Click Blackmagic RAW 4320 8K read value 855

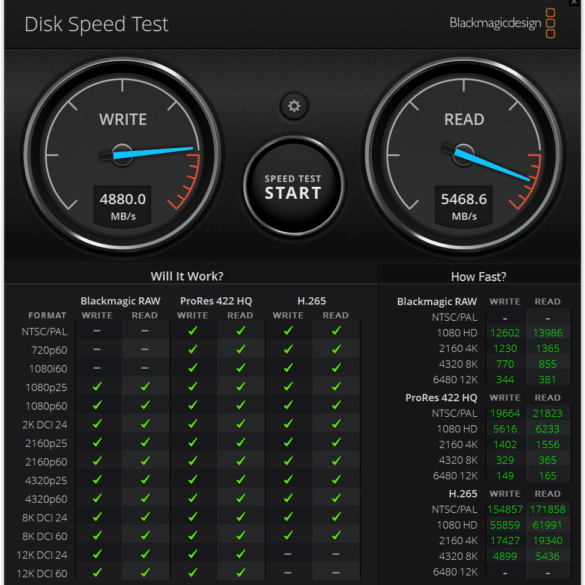point(547,364)
